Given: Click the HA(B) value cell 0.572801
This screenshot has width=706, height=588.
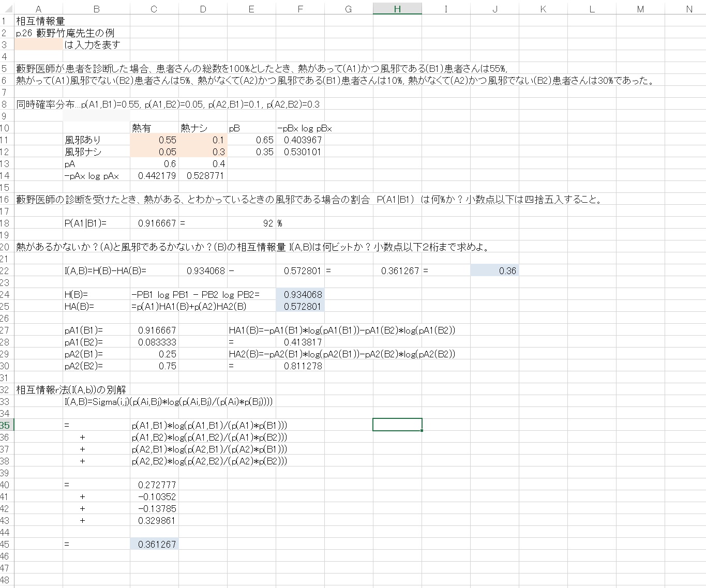Looking at the screenshot, I should pyautogui.click(x=301, y=306).
